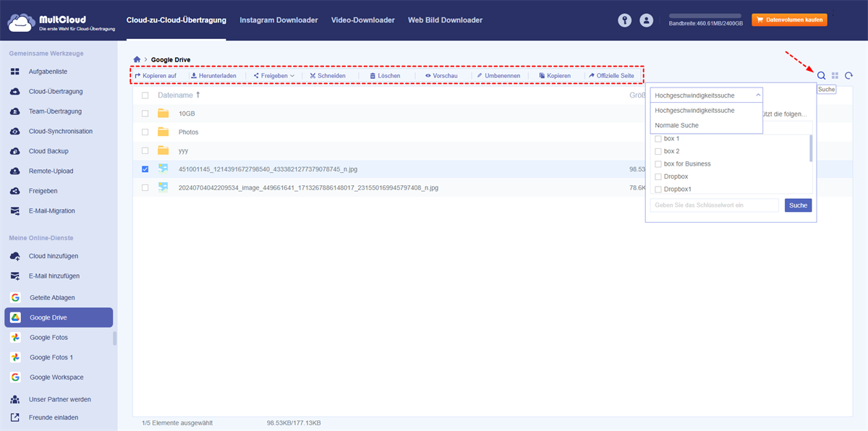Toggle the select-all checkbox beside Dateiname
Screen dimensions: 868x431
145,95
